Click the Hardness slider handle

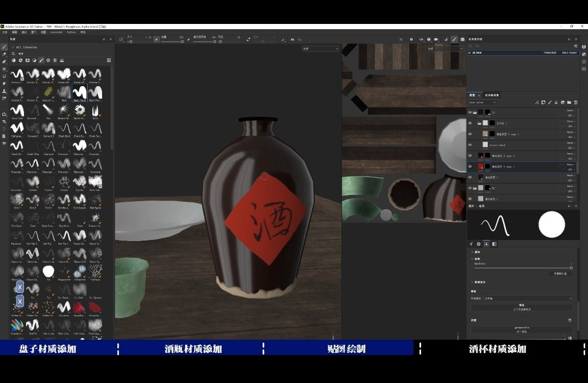[571, 267]
